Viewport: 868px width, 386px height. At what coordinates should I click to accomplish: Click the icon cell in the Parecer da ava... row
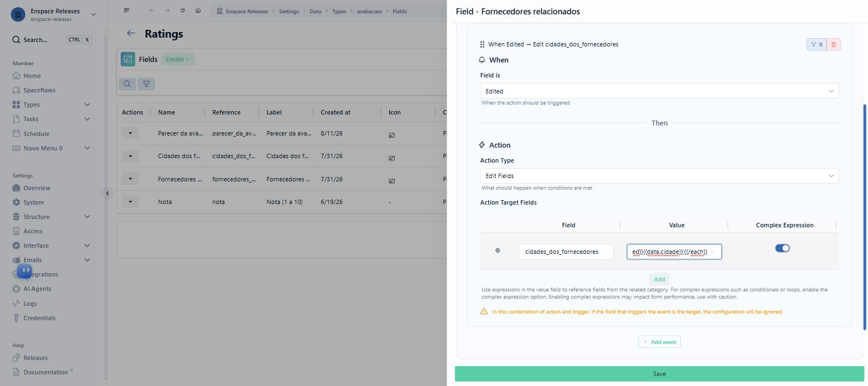point(392,135)
